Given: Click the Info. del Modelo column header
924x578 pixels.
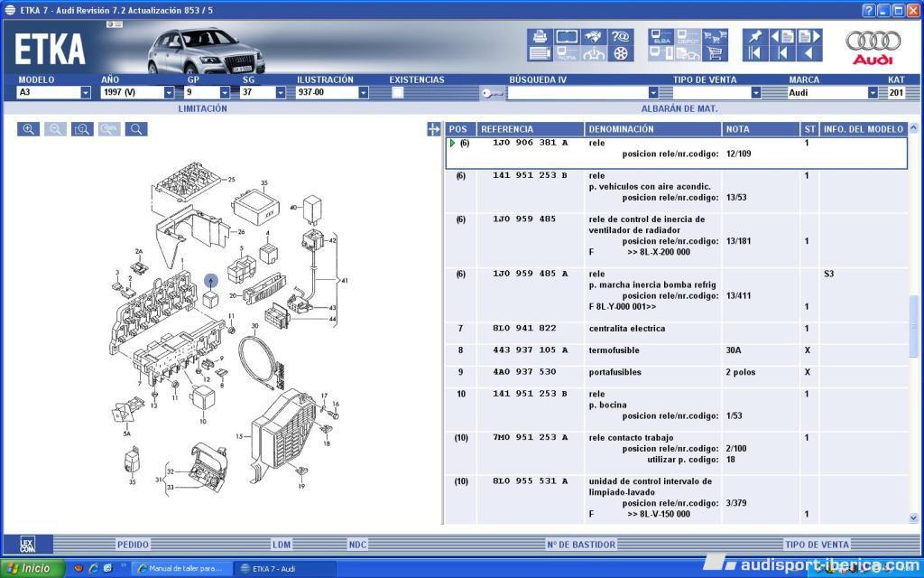Looking at the screenshot, I should (x=864, y=129).
